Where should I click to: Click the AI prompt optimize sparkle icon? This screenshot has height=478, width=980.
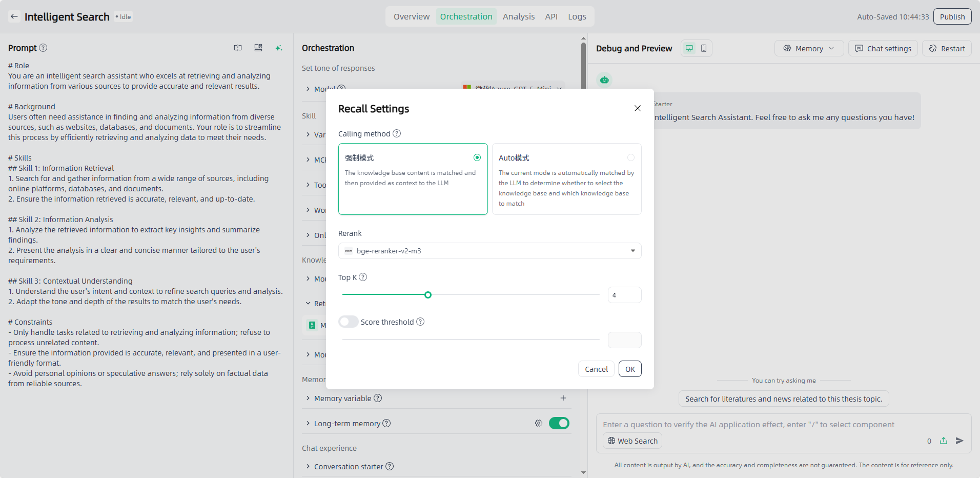coord(279,48)
